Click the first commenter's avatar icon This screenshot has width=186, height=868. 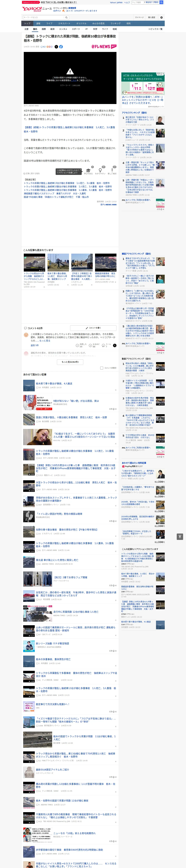click(26, 335)
